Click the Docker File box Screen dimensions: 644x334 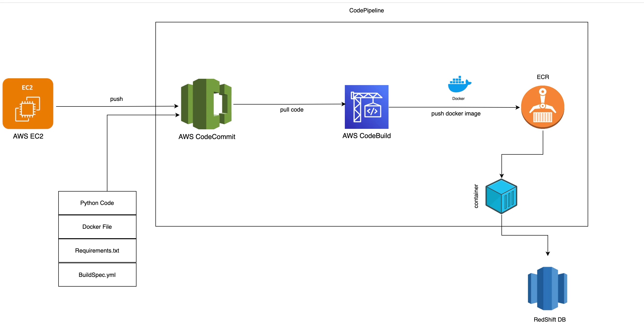97,227
